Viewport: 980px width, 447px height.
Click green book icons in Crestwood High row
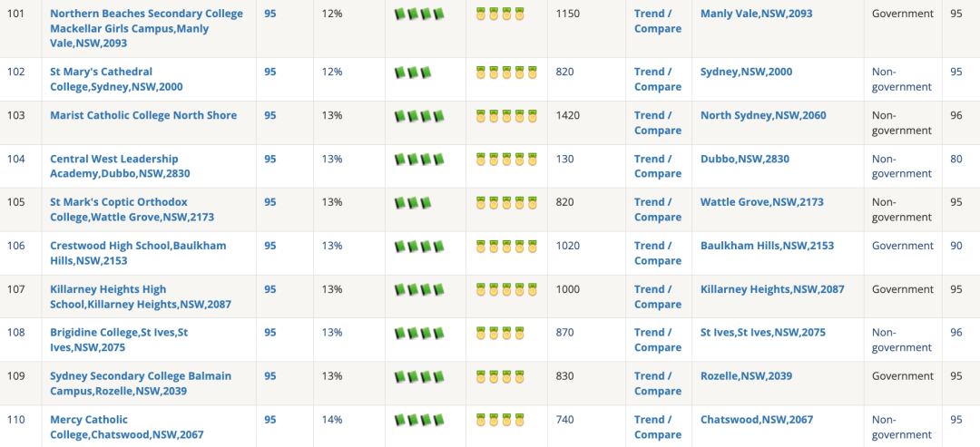tap(419, 246)
